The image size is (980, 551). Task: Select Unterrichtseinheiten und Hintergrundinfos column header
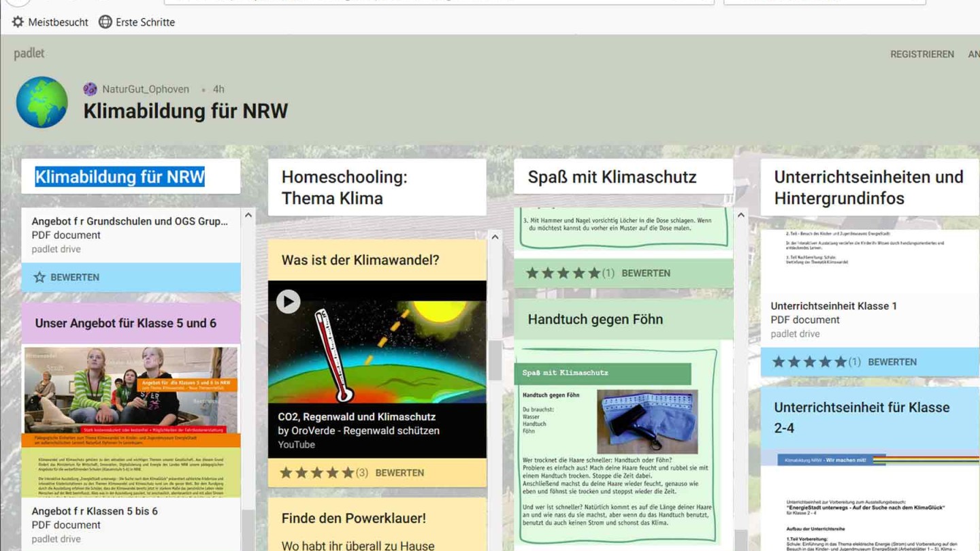(x=870, y=187)
